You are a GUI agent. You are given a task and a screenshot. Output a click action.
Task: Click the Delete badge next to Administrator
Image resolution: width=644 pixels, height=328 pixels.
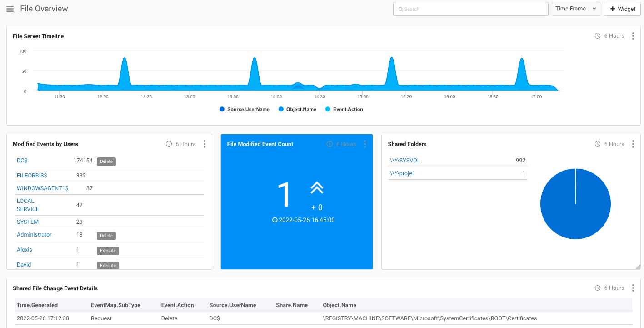coord(106,236)
